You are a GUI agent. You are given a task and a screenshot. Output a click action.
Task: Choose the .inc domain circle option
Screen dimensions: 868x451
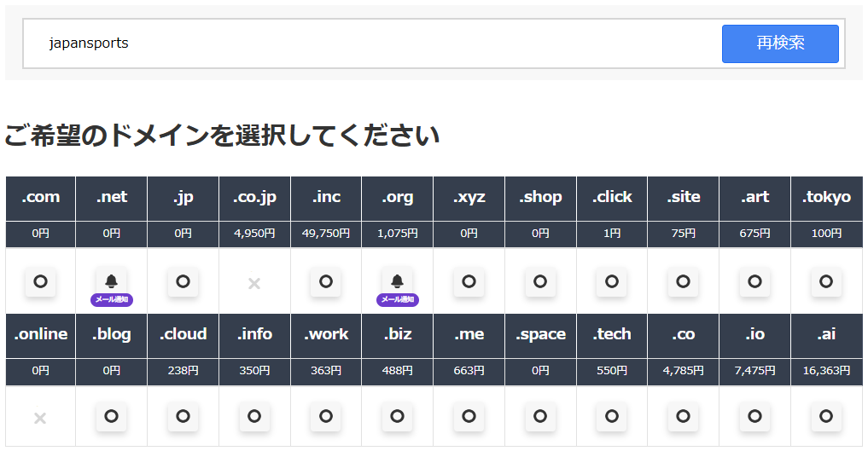click(325, 281)
